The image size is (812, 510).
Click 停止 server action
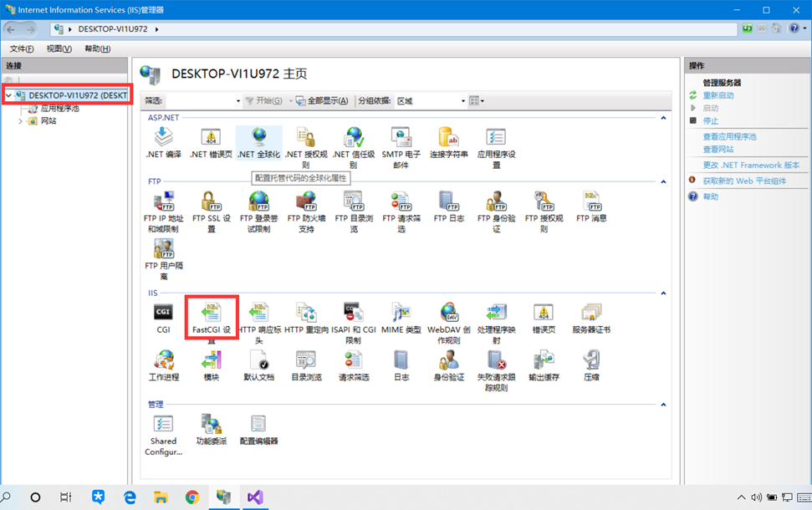tap(711, 120)
